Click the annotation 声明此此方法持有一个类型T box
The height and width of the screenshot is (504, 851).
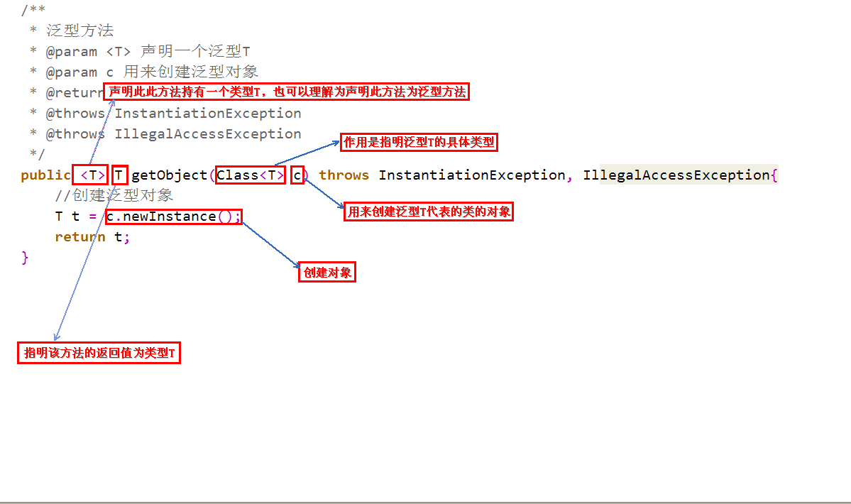(286, 91)
